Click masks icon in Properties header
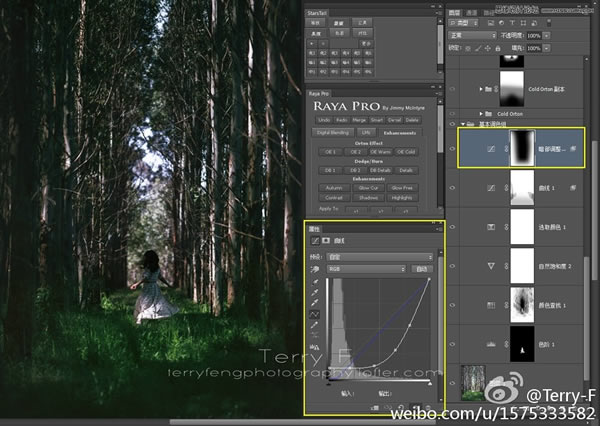Screen dimensions: 600x426 tap(326, 240)
